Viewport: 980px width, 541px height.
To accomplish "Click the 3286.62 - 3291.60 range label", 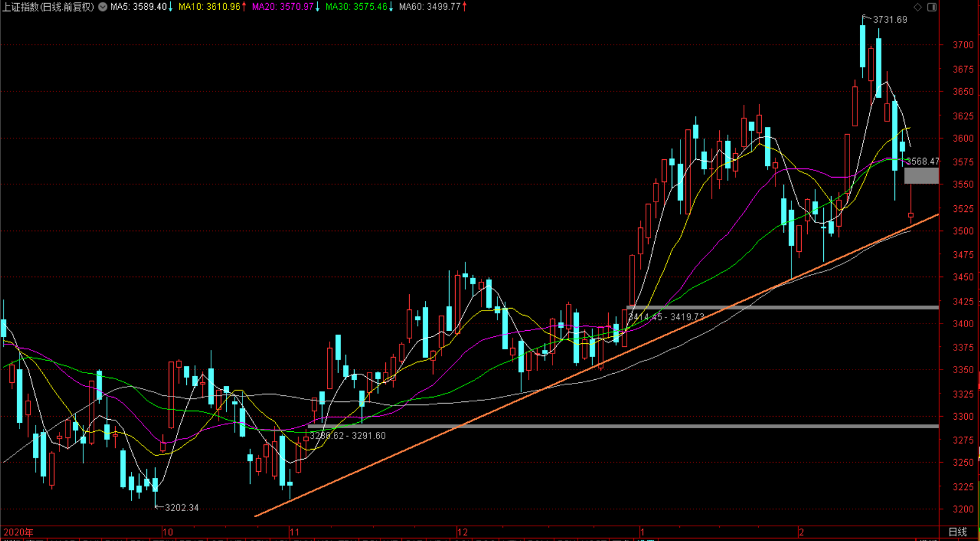I will [348, 436].
